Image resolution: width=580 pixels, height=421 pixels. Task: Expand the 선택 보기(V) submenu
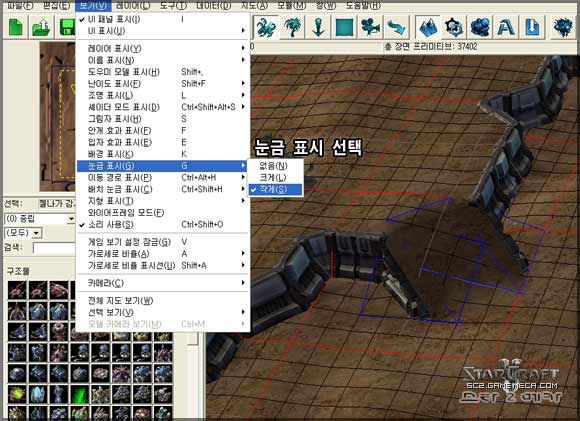pyautogui.click(x=163, y=313)
